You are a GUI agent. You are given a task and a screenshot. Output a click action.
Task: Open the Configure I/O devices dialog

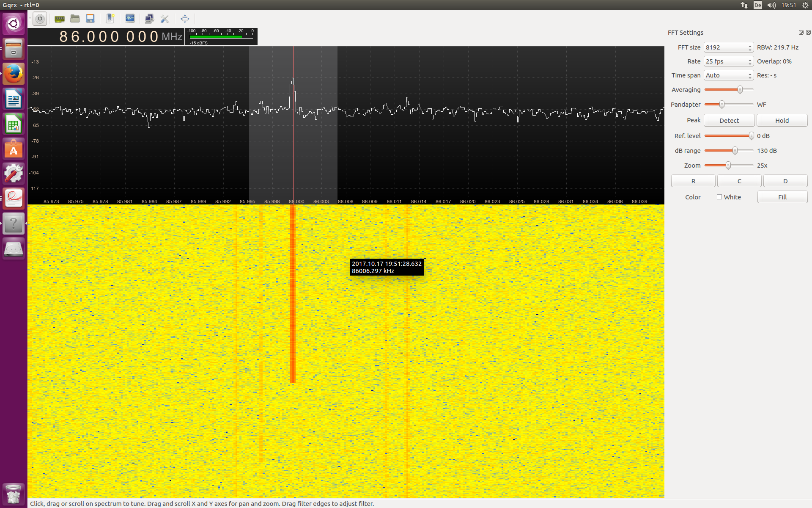[x=59, y=19]
